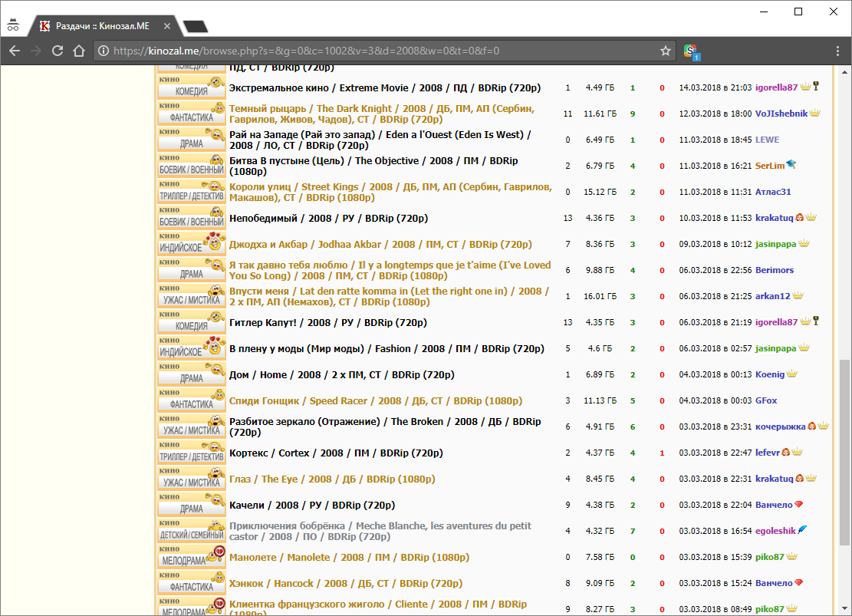Open the extension icon next to address bar

click(x=692, y=51)
